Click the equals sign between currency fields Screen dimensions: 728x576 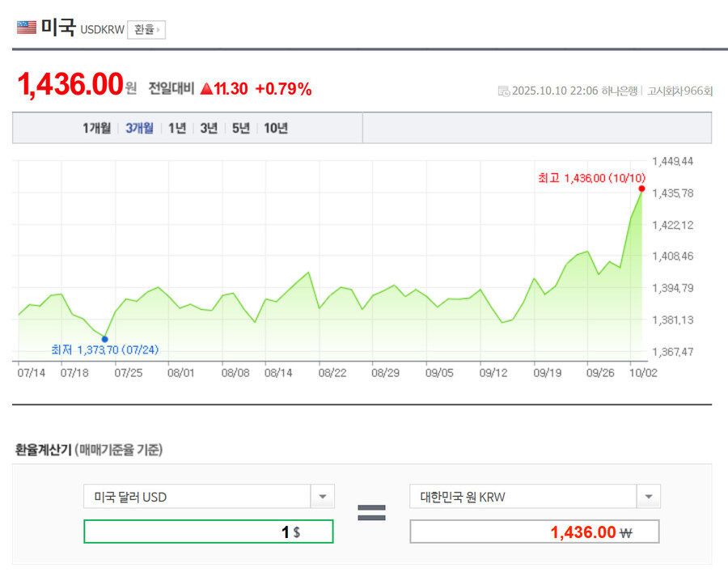371,512
